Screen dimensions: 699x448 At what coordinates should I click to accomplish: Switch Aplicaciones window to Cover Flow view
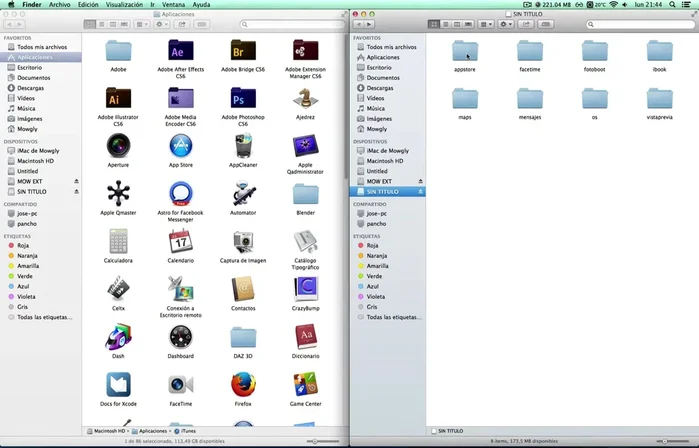(x=124, y=24)
